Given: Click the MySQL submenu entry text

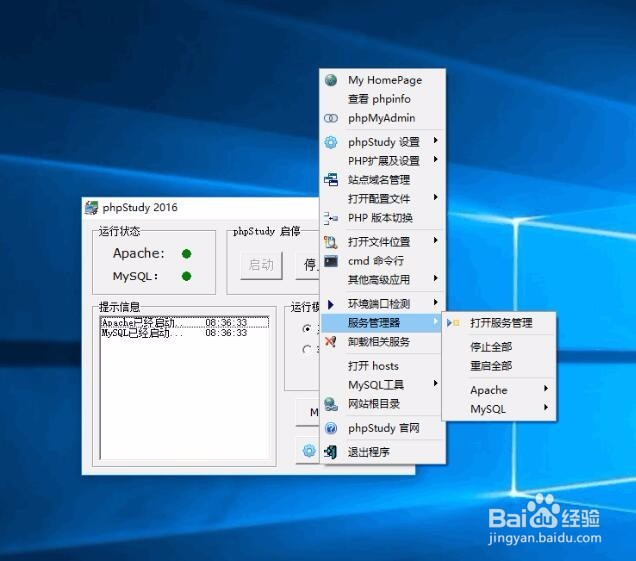Looking at the screenshot, I should pos(488,409).
